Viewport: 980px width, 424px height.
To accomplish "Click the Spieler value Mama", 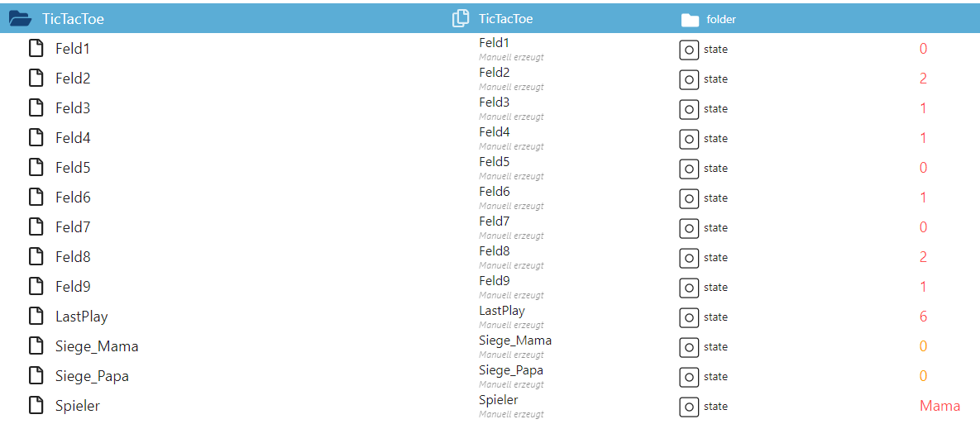I will point(939,406).
